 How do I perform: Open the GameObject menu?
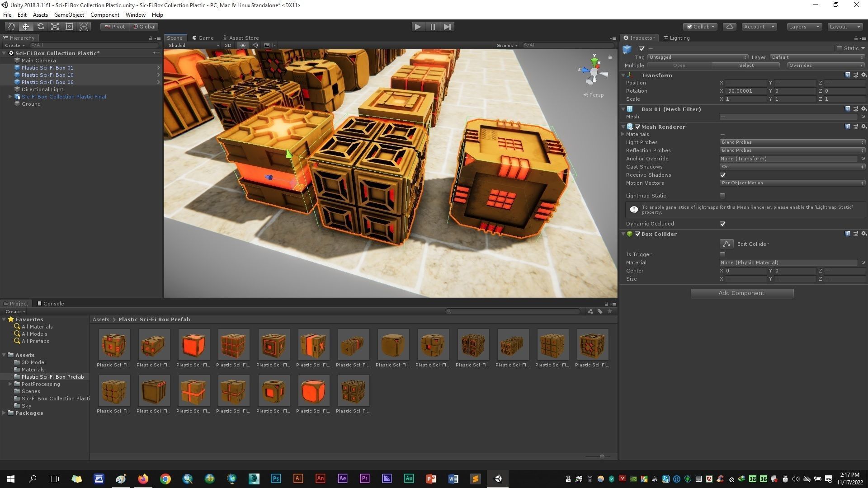tap(69, 15)
